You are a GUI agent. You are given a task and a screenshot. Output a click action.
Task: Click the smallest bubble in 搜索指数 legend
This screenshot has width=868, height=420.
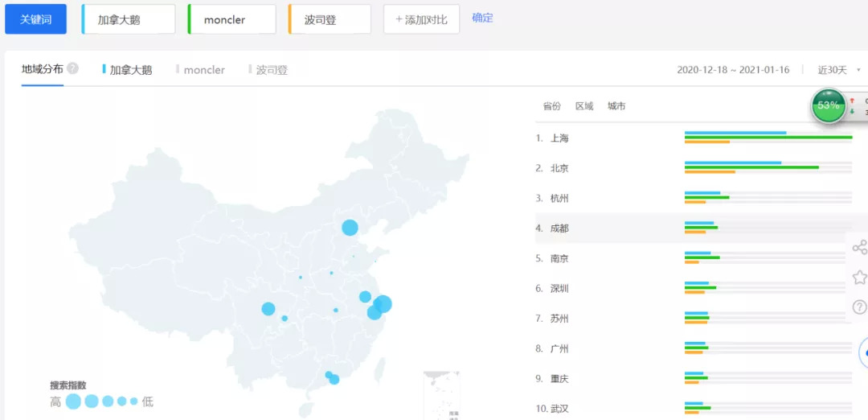(134, 401)
